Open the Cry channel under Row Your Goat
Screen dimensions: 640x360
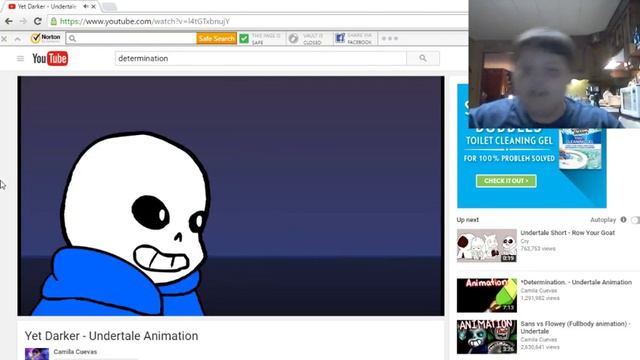pyautogui.click(x=524, y=241)
